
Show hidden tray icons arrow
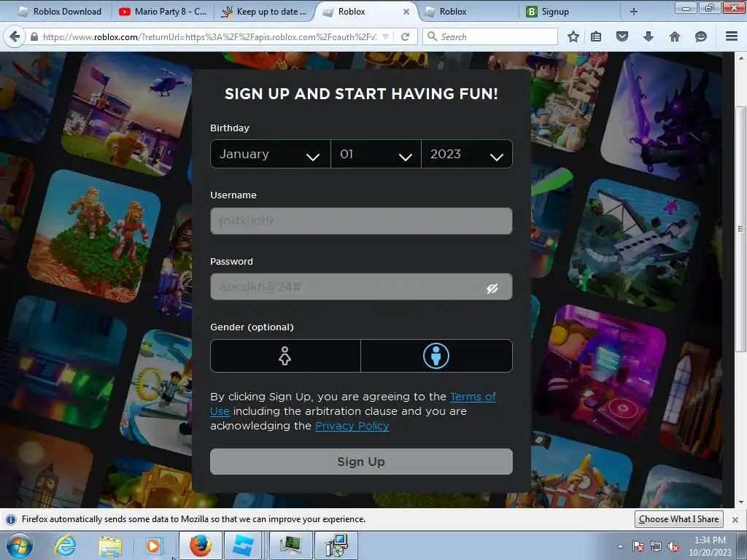click(x=620, y=546)
